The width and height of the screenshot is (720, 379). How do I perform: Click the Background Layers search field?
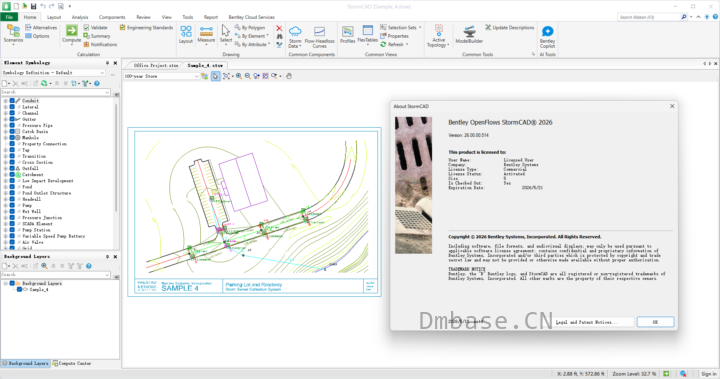(55, 275)
